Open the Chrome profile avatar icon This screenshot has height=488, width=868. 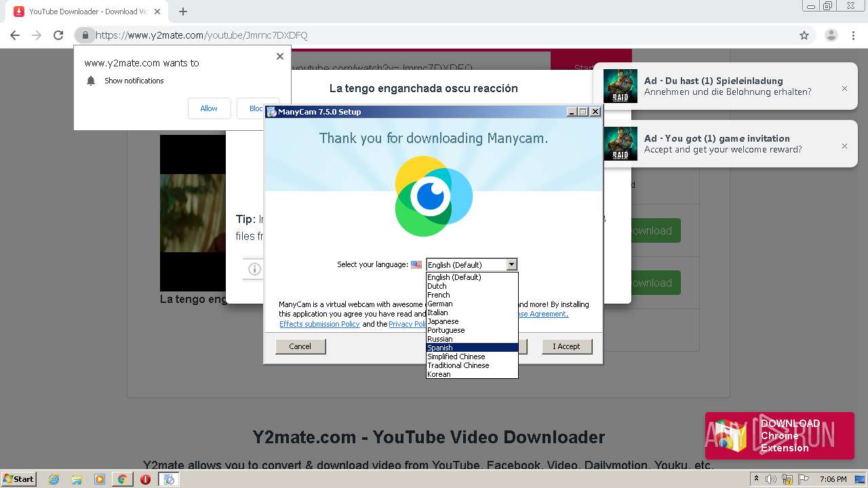point(831,35)
